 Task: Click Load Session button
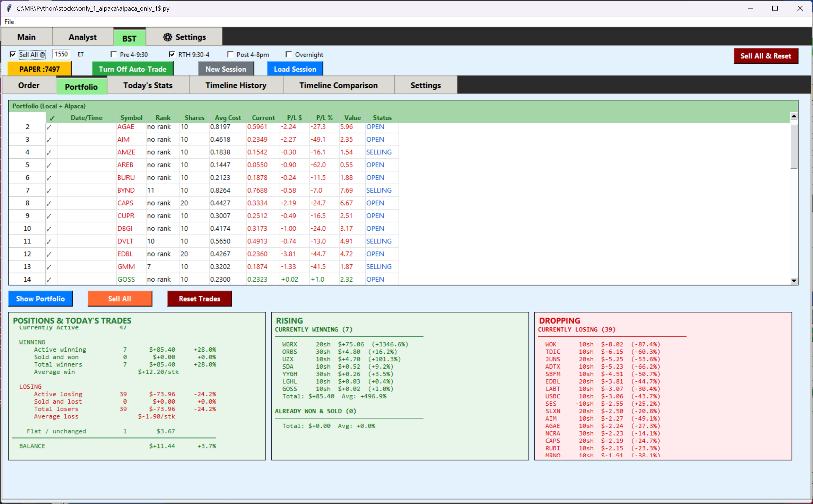tap(295, 69)
